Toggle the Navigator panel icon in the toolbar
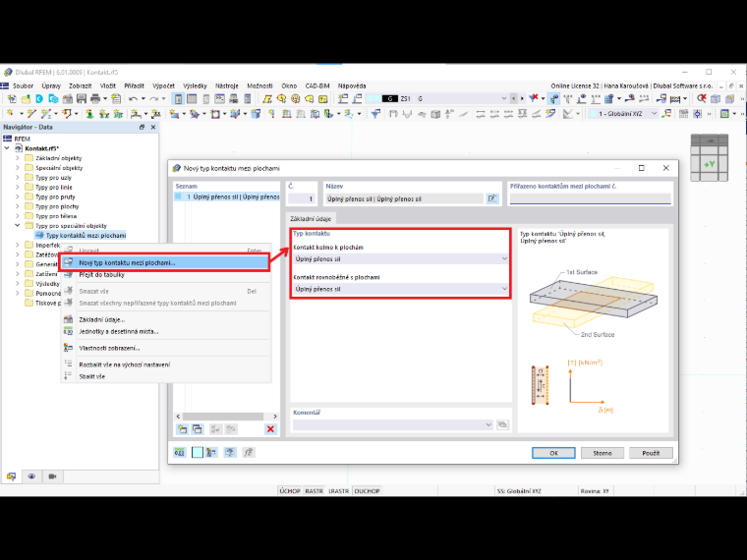Image resolution: width=747 pixels, height=560 pixels. pyautogui.click(x=178, y=99)
